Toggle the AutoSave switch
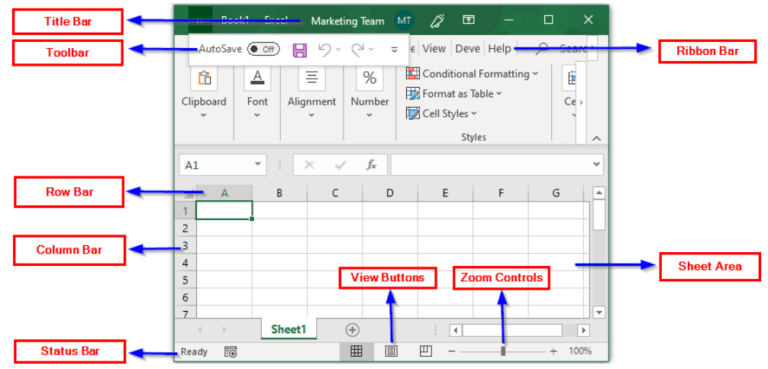The height and width of the screenshot is (369, 768). pyautogui.click(x=263, y=49)
